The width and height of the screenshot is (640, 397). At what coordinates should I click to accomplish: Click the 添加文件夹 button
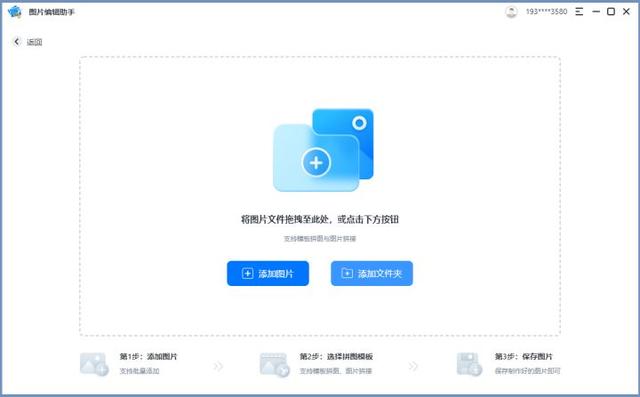(371, 273)
